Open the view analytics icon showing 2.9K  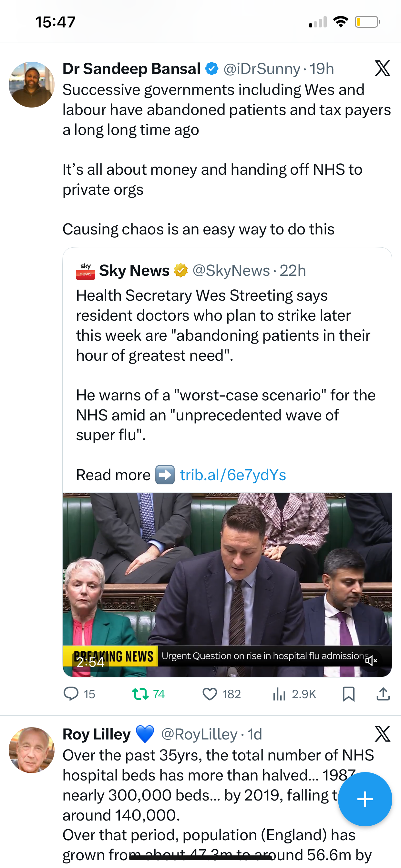point(279,694)
